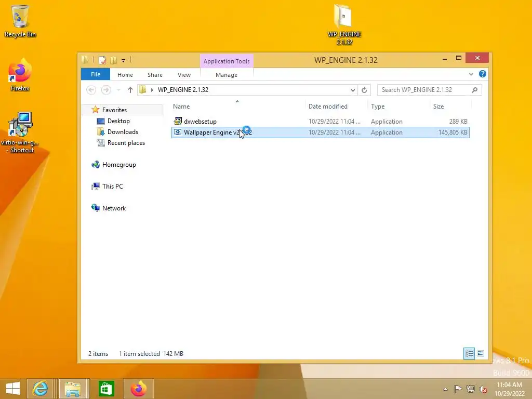This screenshot has width=532, height=399.
Task: Open the Recycle Bin desktop icon
Action: tap(20, 21)
